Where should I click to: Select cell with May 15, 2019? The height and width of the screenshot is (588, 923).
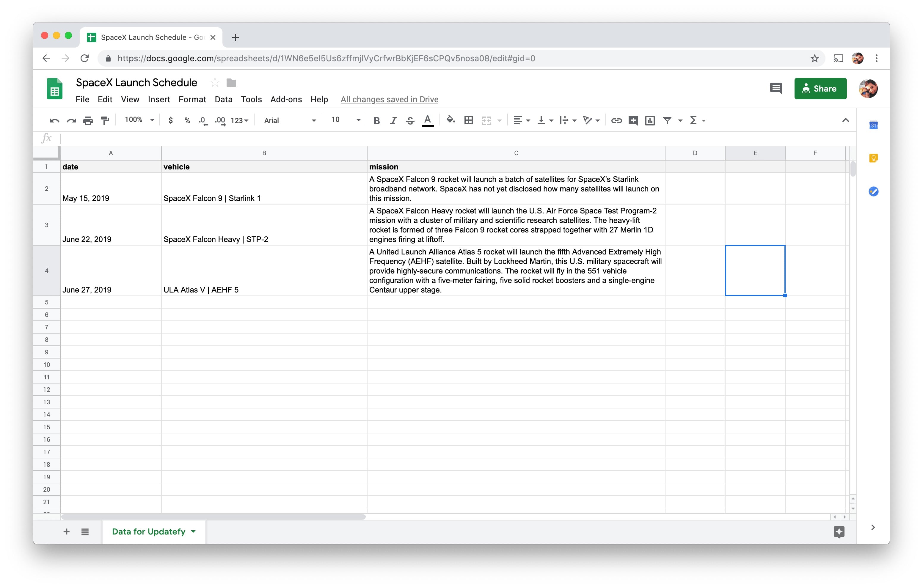coord(111,188)
